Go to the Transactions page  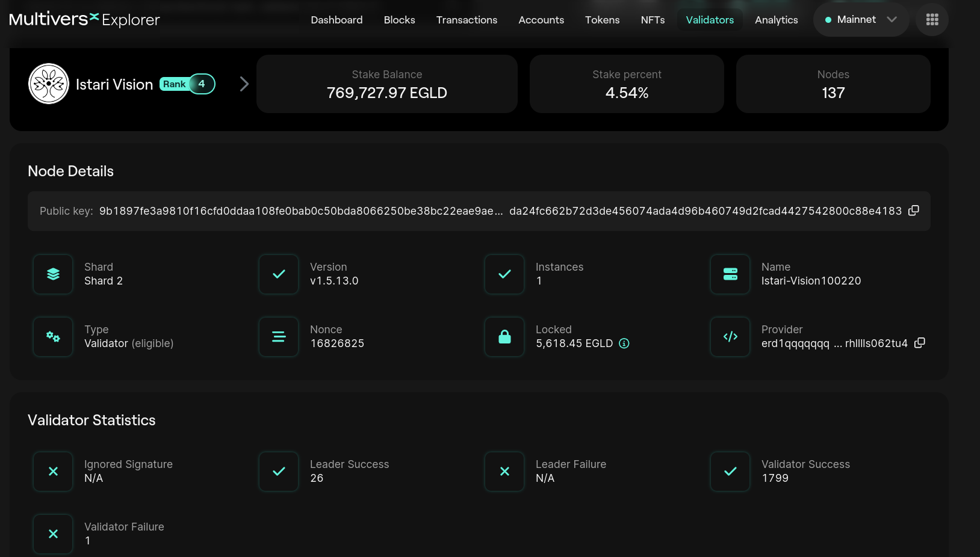[x=467, y=20]
